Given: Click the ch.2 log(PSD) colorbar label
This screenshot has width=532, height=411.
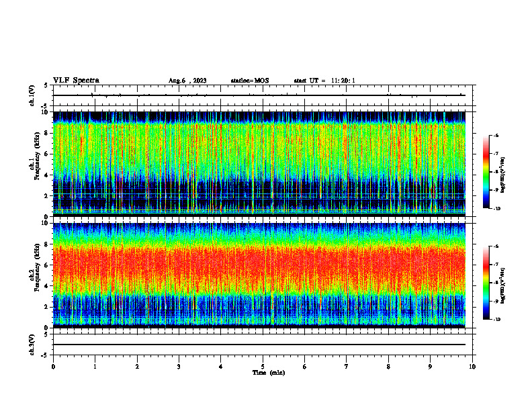Looking at the screenshot, I should click(x=502, y=285).
